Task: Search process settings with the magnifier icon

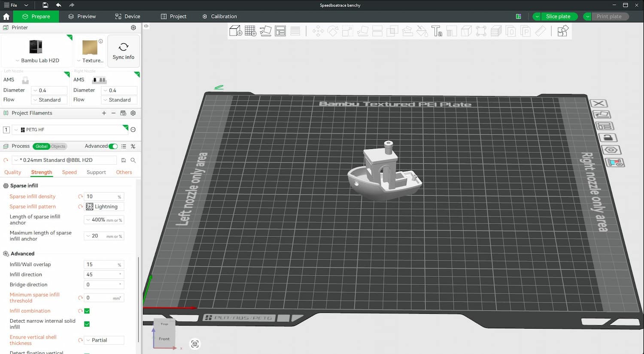Action: 133,160
